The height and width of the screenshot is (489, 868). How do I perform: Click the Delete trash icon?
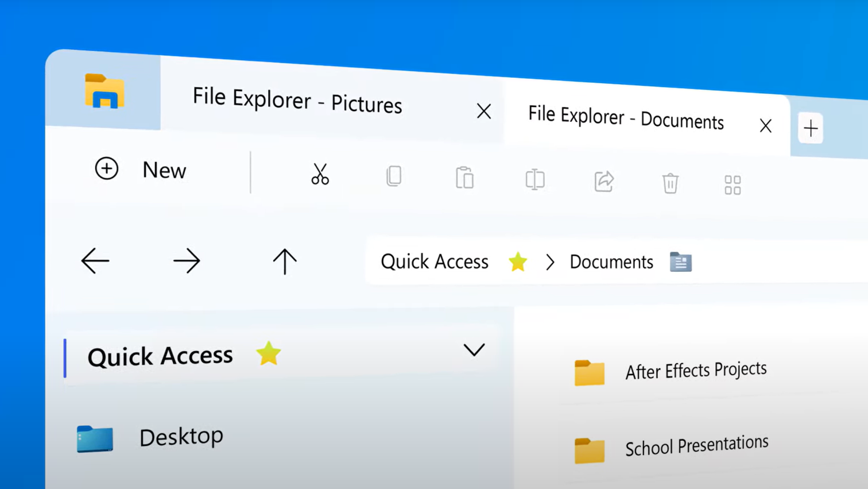click(x=670, y=183)
